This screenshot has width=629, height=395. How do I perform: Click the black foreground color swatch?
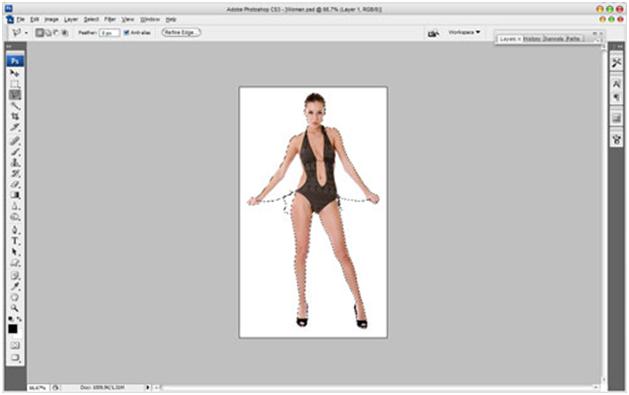click(13, 329)
